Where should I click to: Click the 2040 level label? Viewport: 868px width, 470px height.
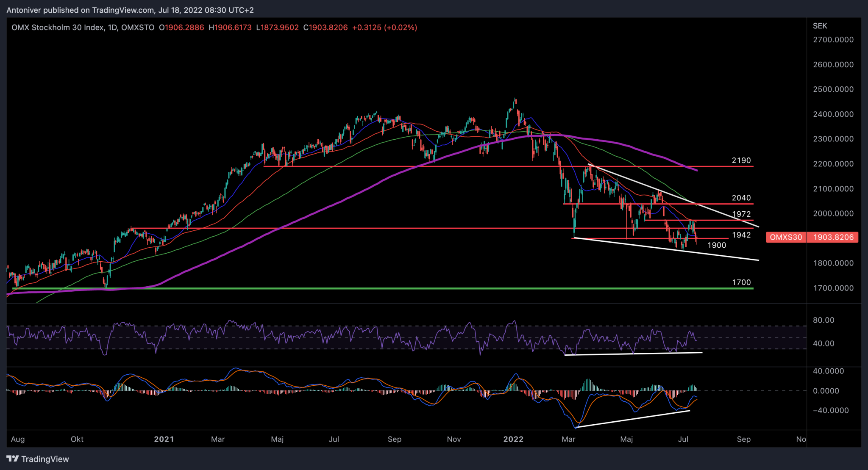click(x=741, y=198)
